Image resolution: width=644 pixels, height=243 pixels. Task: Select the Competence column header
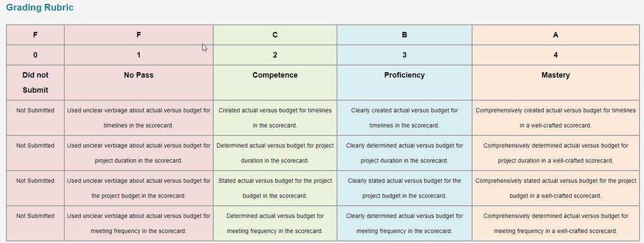[275, 82]
